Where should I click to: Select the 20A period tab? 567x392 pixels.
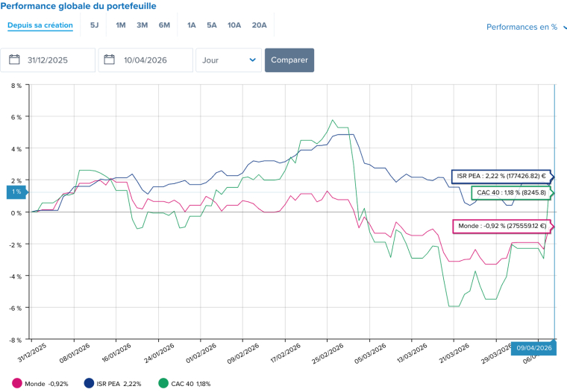coord(259,25)
